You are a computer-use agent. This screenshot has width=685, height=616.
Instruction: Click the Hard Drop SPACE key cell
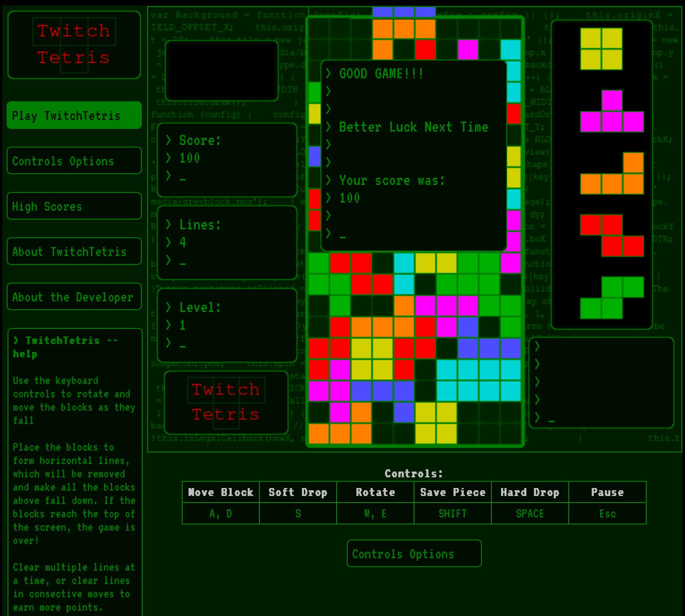pos(530,514)
